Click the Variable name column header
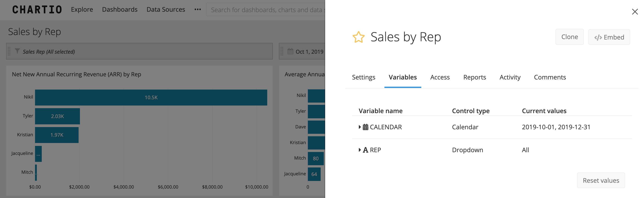The width and height of the screenshot is (644, 198). point(381,111)
